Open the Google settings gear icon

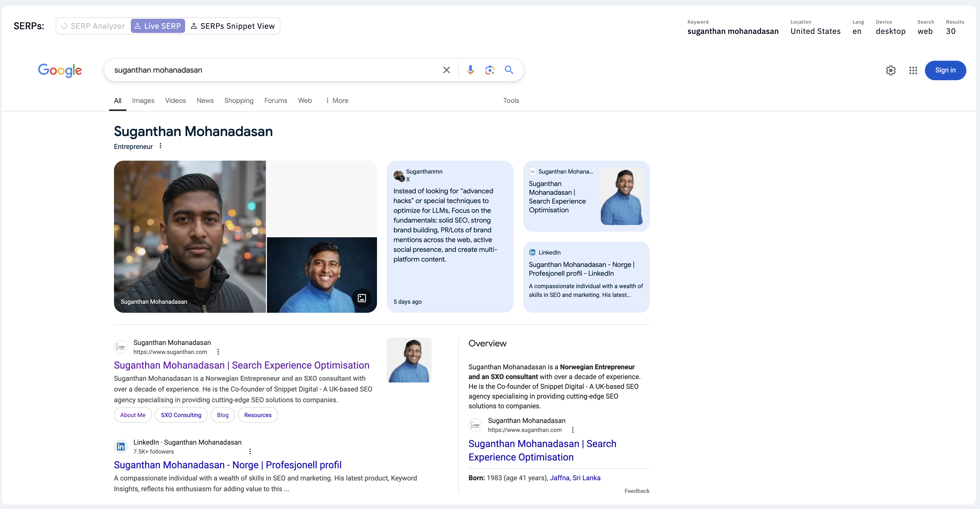(891, 70)
